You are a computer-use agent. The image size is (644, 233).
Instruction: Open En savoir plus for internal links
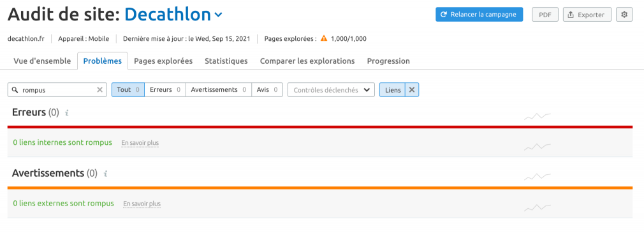point(140,143)
